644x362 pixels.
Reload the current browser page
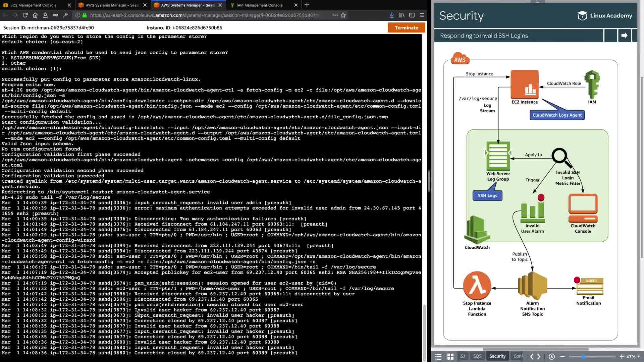[x=25, y=15]
